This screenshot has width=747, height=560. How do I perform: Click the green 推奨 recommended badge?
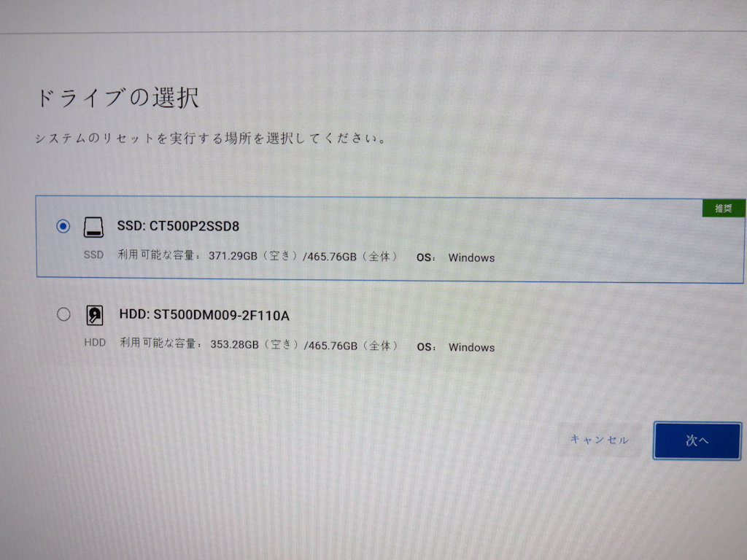[723, 208]
